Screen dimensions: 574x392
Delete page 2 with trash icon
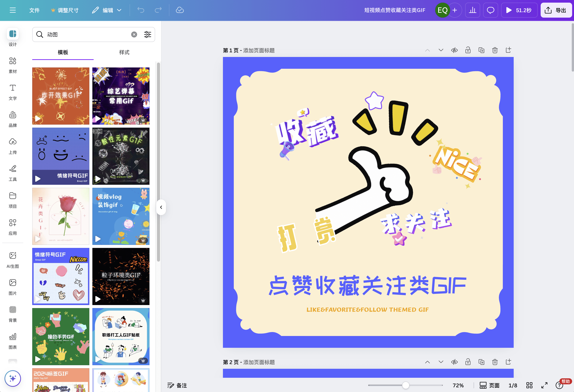pyautogui.click(x=495, y=362)
